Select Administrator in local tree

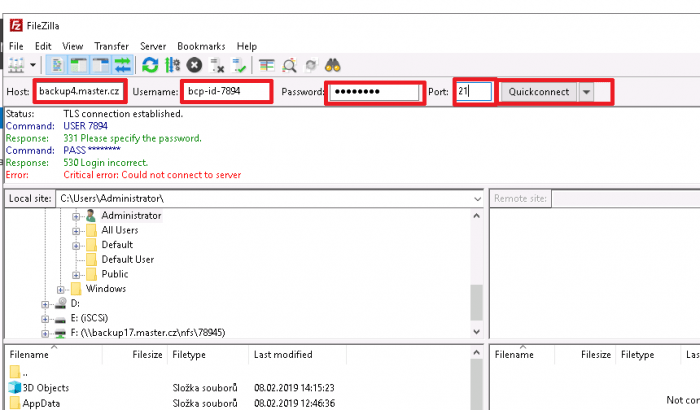point(131,216)
